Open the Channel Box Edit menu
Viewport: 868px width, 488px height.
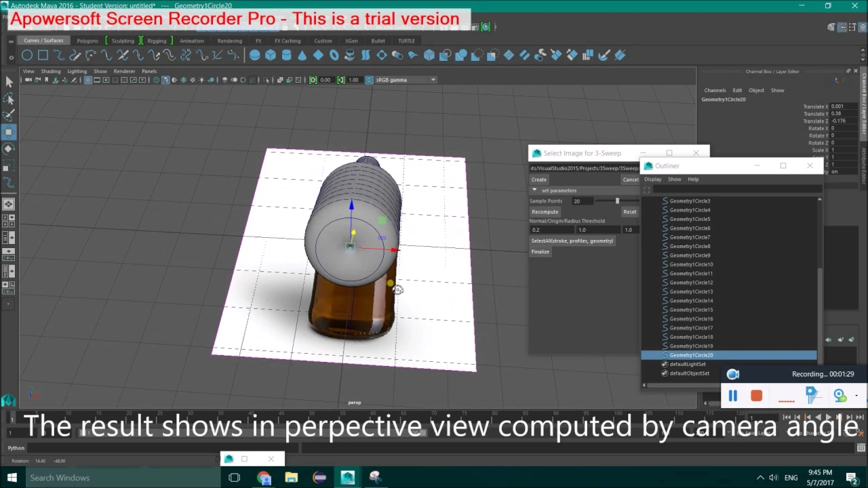(x=737, y=90)
